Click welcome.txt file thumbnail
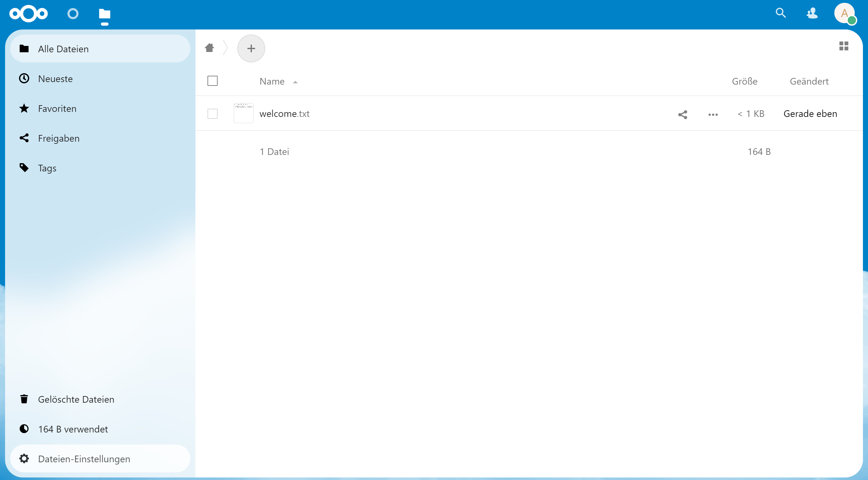This screenshot has width=868, height=480. pos(243,113)
